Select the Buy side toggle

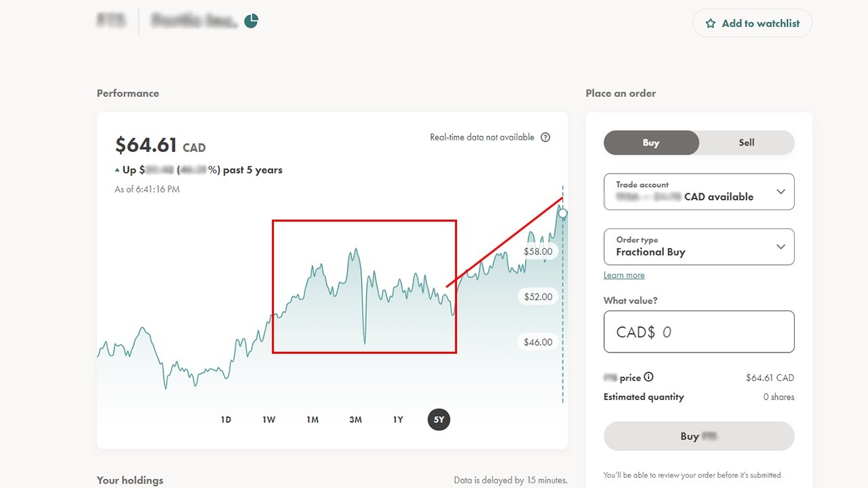(651, 143)
